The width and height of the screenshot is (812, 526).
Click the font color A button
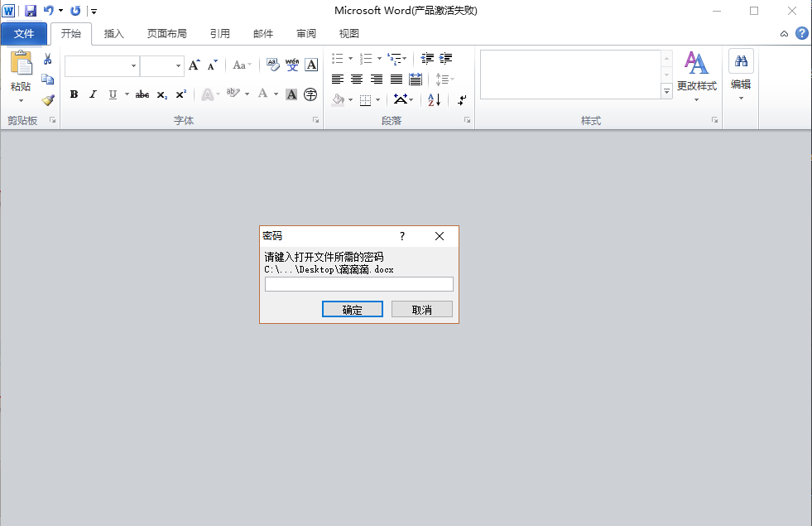click(263, 94)
